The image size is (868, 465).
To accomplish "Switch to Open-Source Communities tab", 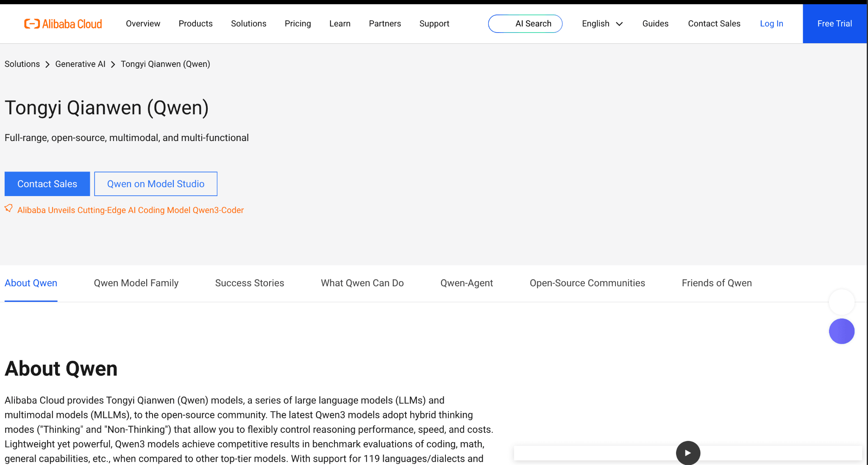I will click(x=587, y=283).
